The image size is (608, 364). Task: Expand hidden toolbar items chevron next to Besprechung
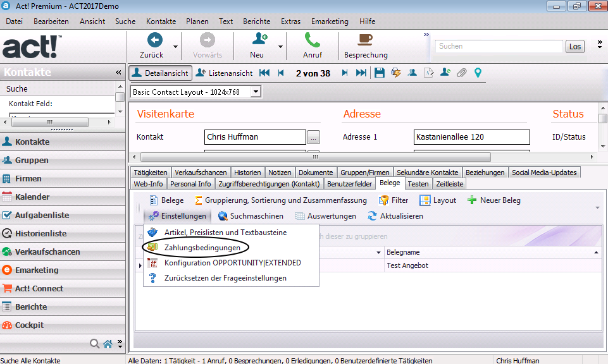(x=426, y=35)
